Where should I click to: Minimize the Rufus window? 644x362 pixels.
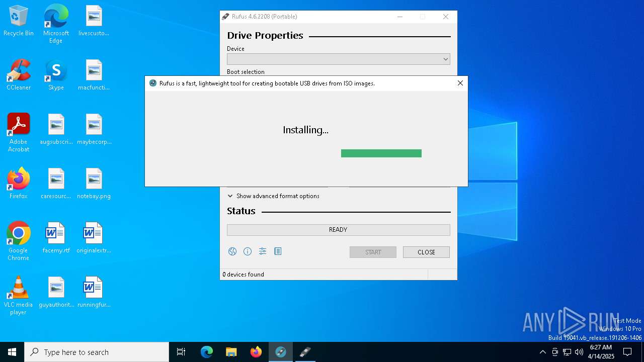click(x=400, y=17)
